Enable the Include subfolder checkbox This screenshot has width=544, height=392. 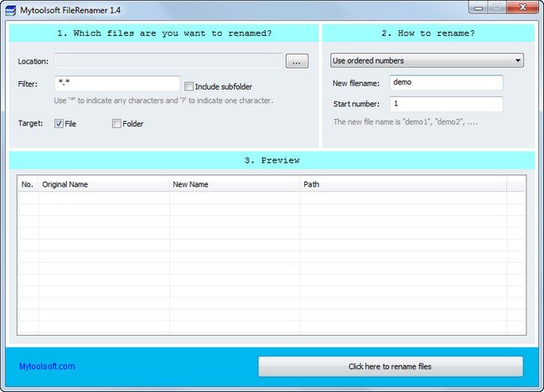click(x=189, y=86)
